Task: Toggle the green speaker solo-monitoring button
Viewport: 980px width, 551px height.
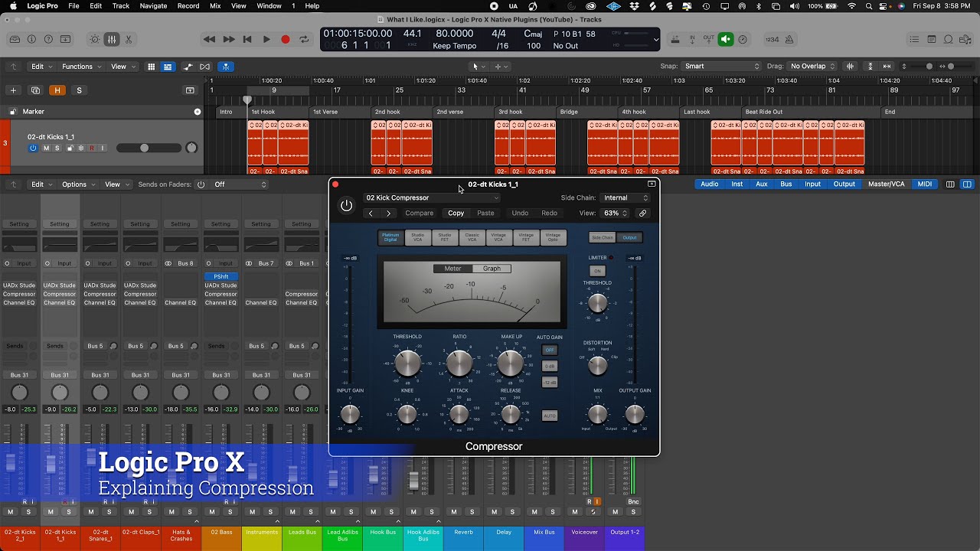Action: click(x=726, y=39)
